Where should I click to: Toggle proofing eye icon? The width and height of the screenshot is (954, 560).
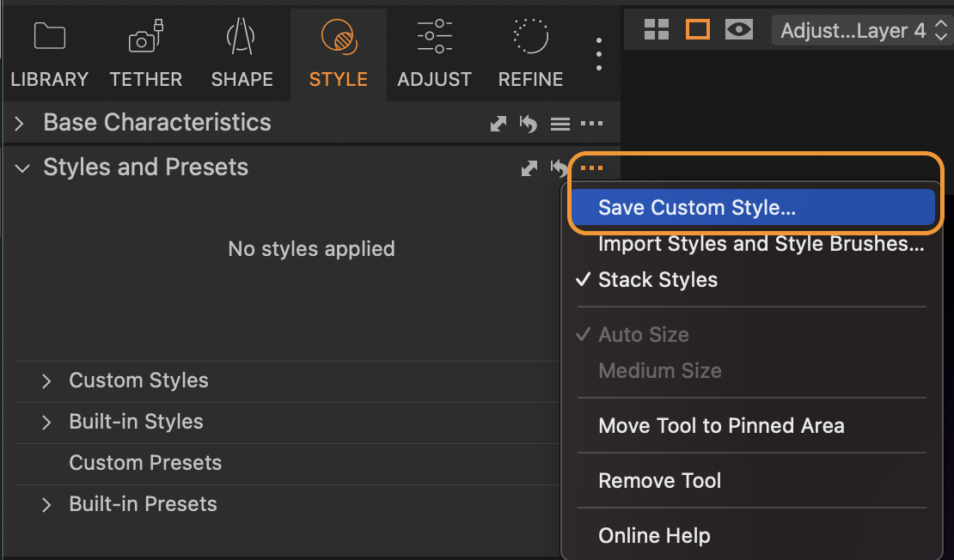point(739,29)
